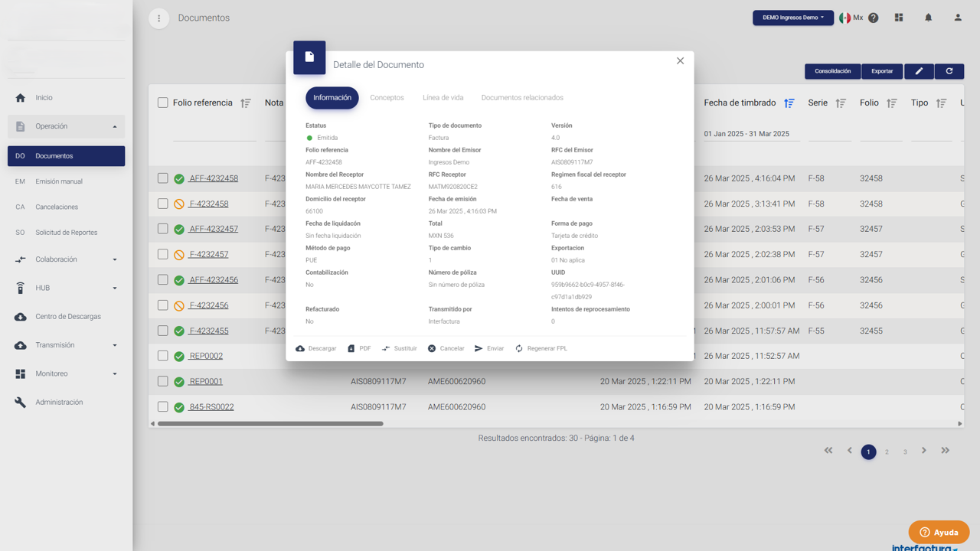The height and width of the screenshot is (551, 980).
Task: Open the DEMO Ingresos Demo dropdown
Action: (793, 17)
